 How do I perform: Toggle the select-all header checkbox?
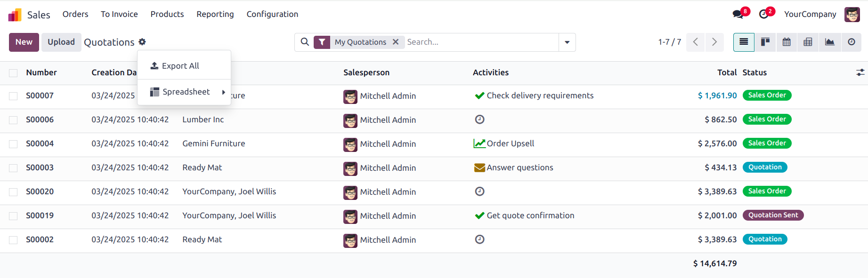[x=13, y=73]
